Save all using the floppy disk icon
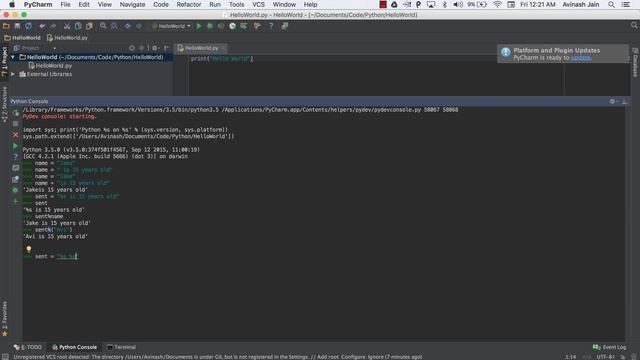This screenshot has width=640, height=360. point(17,26)
